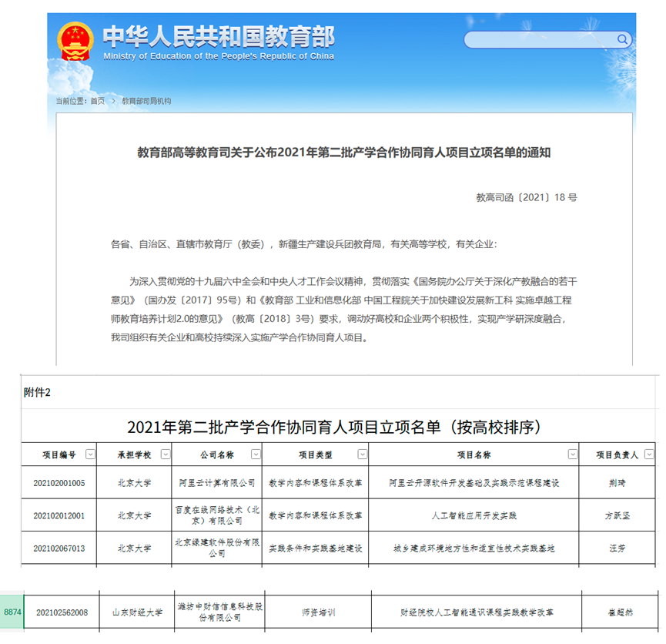Open the 公司名称 column filter dropdown
666x644 pixels.
pos(256,454)
